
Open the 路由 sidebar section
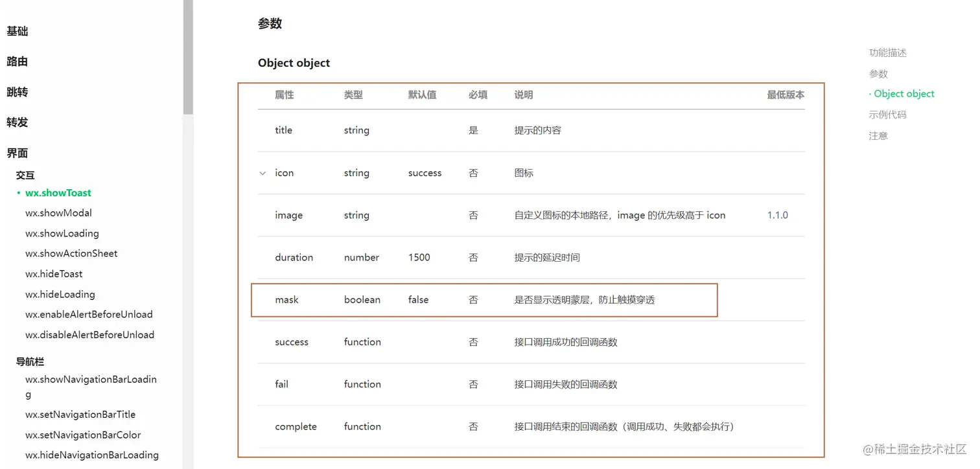(17, 62)
